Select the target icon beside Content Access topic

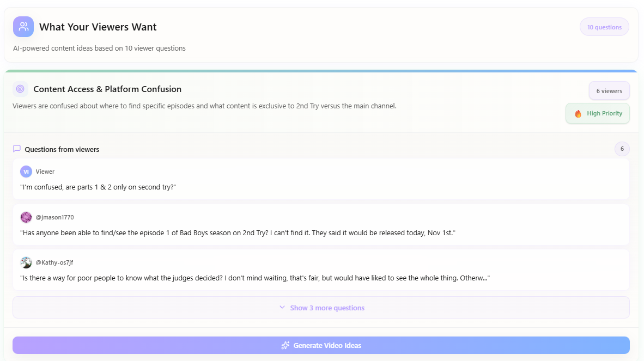tap(20, 89)
